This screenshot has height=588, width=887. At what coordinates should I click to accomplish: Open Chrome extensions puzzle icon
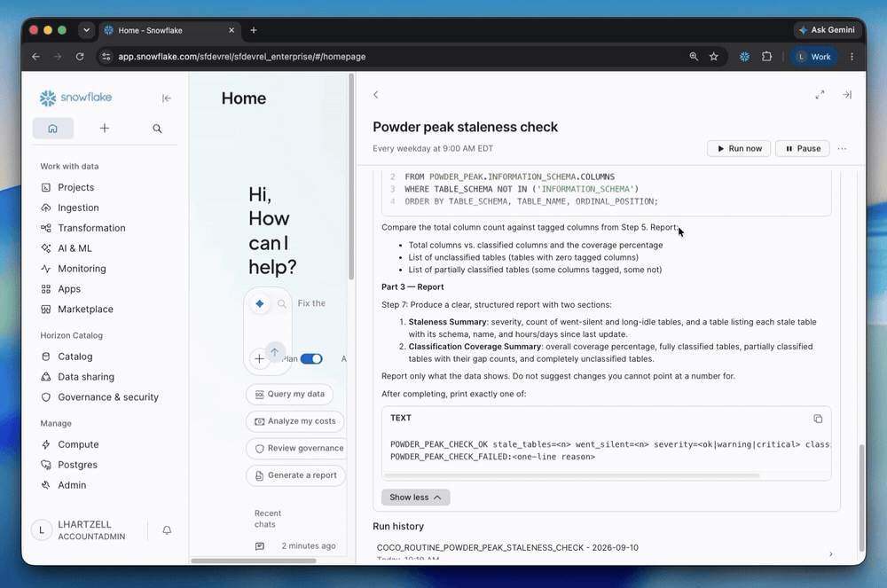pyautogui.click(x=767, y=57)
